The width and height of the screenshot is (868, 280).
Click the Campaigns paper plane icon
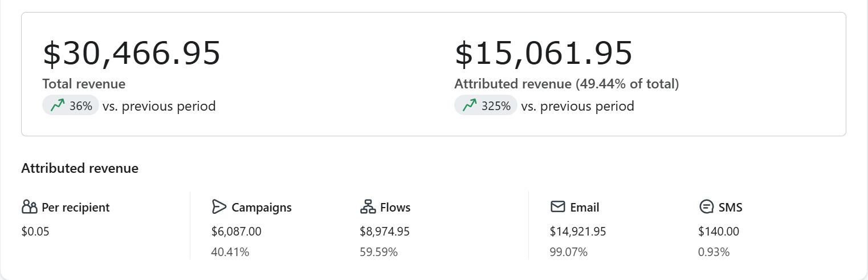219,207
